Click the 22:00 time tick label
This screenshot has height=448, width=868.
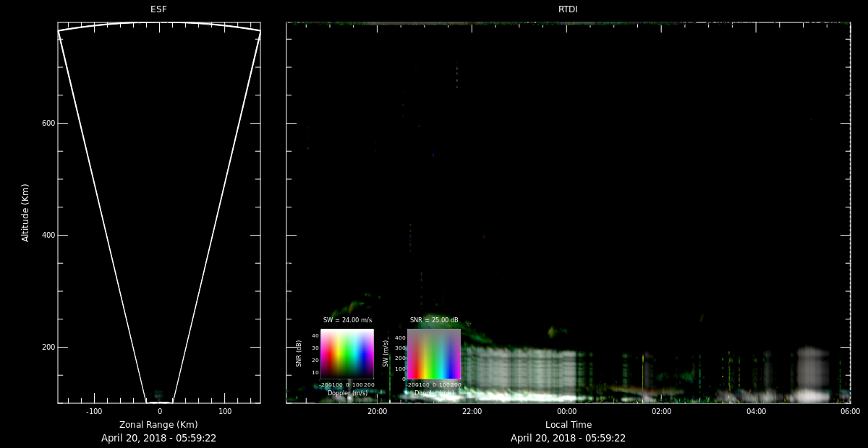coord(472,411)
